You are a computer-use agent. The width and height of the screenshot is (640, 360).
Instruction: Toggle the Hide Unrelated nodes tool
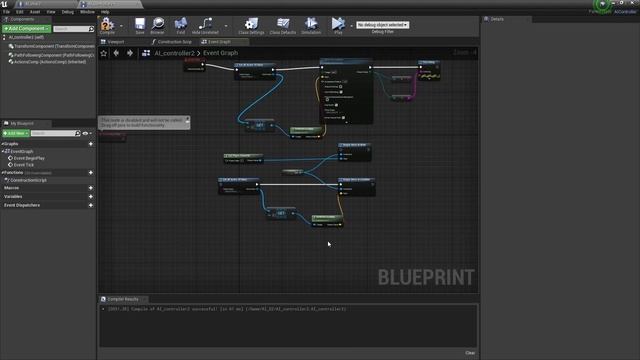pos(205,25)
